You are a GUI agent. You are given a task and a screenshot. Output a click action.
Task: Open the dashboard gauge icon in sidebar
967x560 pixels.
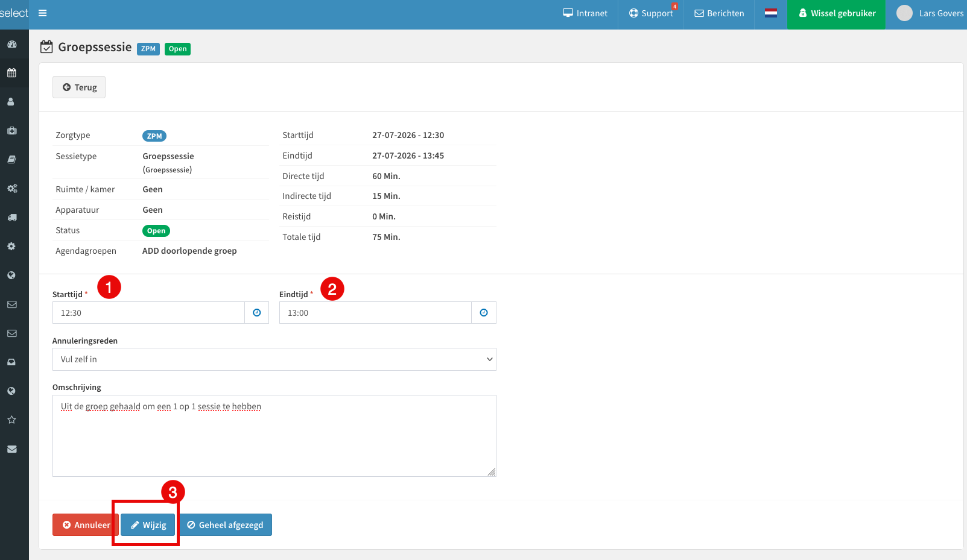(11, 44)
